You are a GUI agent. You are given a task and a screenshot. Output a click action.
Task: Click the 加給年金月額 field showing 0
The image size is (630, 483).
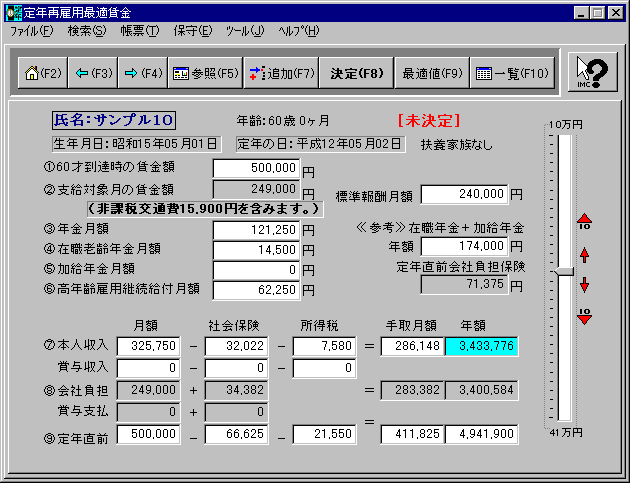[x=256, y=270]
